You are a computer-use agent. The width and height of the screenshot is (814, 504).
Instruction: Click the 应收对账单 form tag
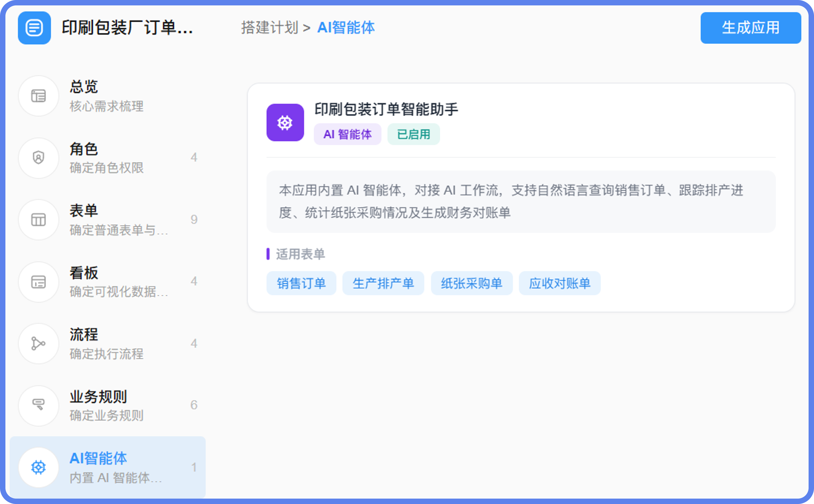click(560, 283)
